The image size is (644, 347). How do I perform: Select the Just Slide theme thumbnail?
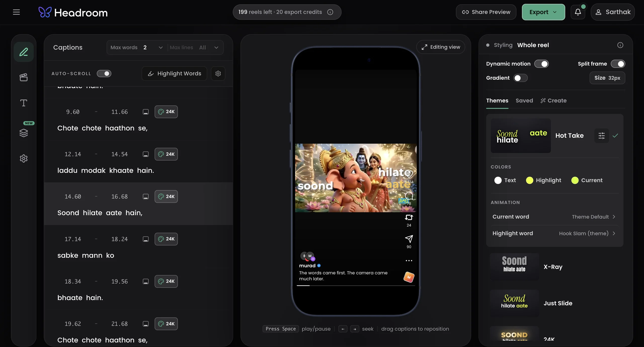click(x=514, y=303)
